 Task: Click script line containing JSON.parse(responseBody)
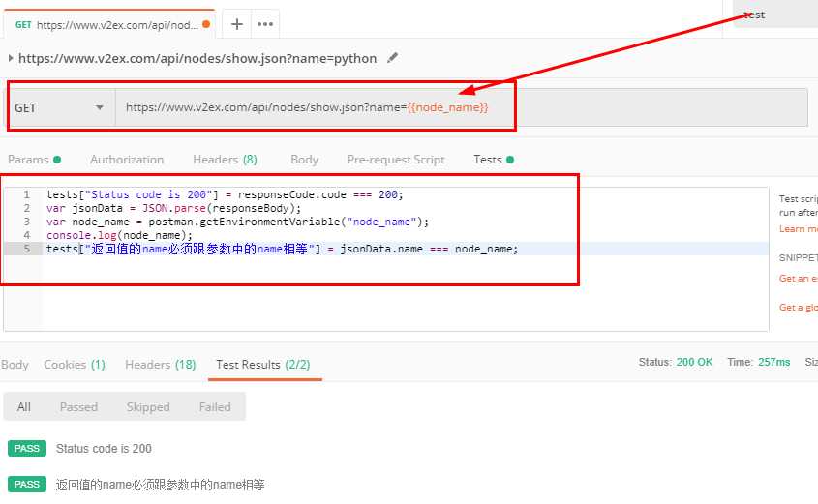pyautogui.click(x=173, y=208)
